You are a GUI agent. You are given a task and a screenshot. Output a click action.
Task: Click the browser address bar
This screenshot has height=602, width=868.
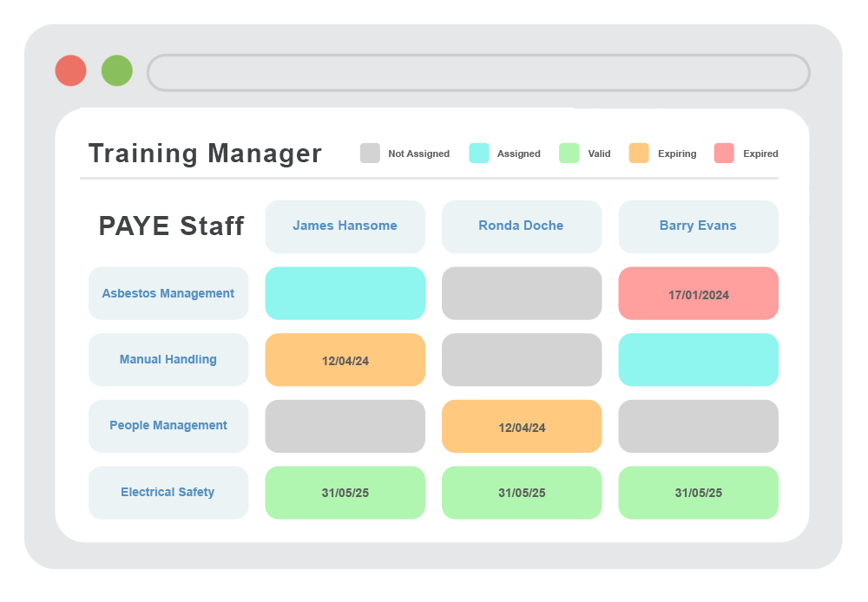pos(478,73)
